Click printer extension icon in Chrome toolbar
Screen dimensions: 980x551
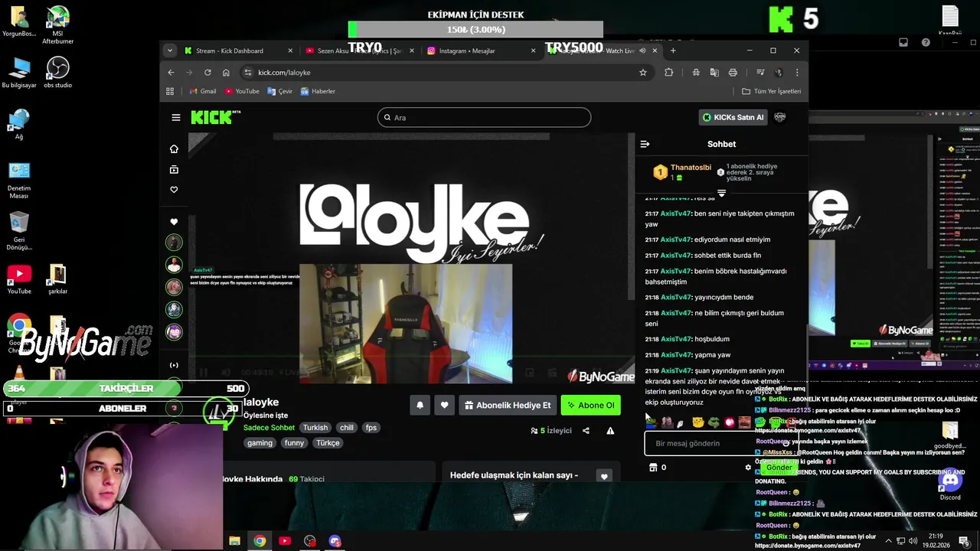[733, 72]
